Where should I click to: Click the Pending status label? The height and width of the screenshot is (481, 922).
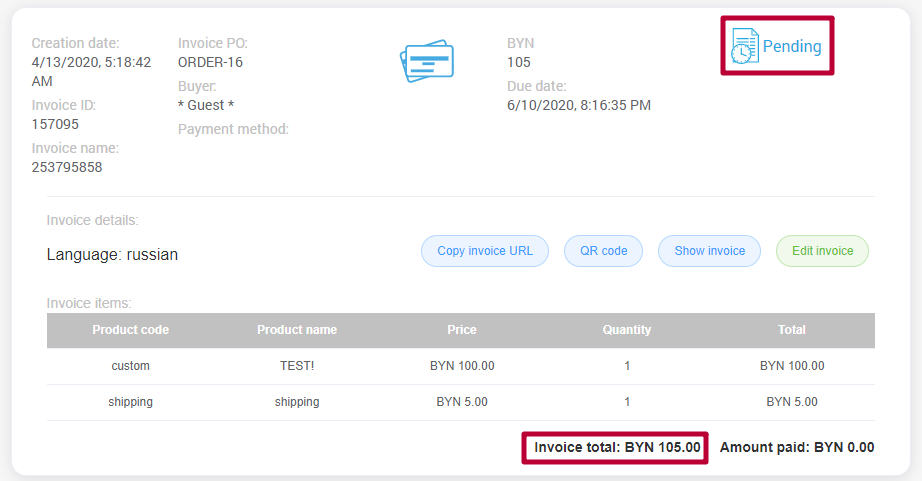tap(792, 46)
